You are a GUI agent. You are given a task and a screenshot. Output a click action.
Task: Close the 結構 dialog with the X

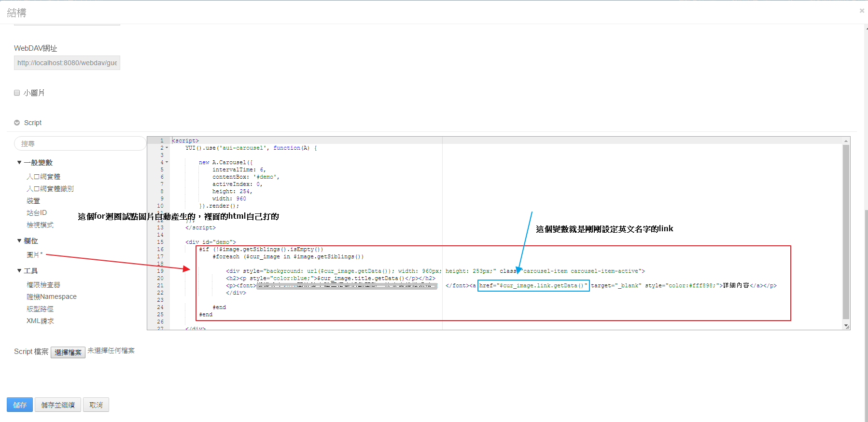click(862, 11)
